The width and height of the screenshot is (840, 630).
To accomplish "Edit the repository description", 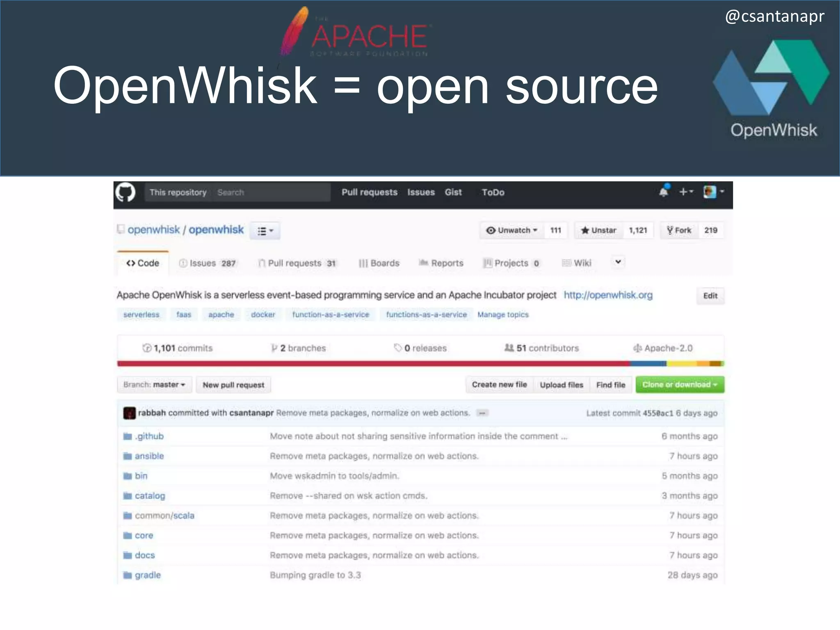I will [710, 296].
